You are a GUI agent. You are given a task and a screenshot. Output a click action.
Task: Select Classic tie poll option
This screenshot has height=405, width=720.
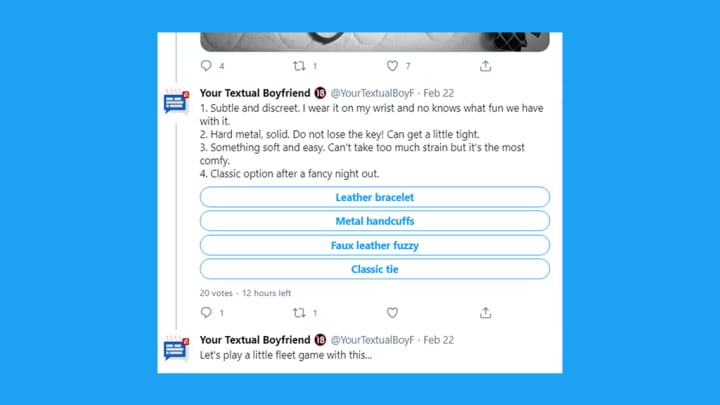(x=375, y=269)
